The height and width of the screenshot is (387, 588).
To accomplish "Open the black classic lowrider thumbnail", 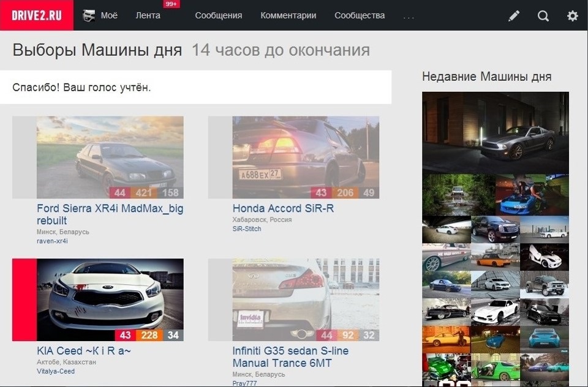I will tap(447, 312).
